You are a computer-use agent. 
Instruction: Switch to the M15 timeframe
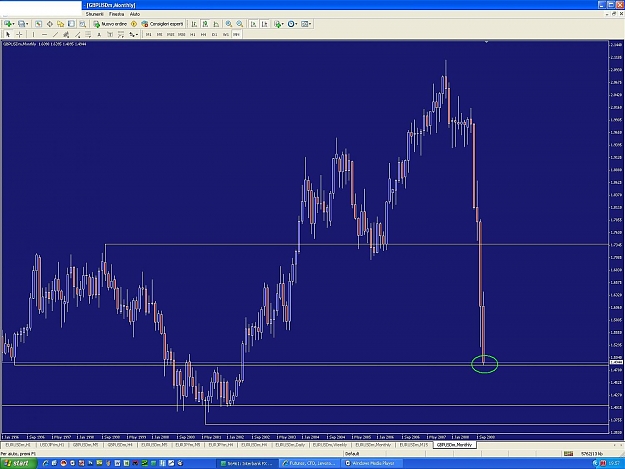click(170, 35)
